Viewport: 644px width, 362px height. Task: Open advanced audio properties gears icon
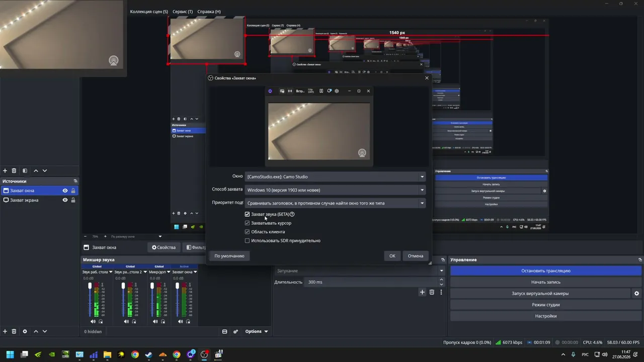(235, 331)
